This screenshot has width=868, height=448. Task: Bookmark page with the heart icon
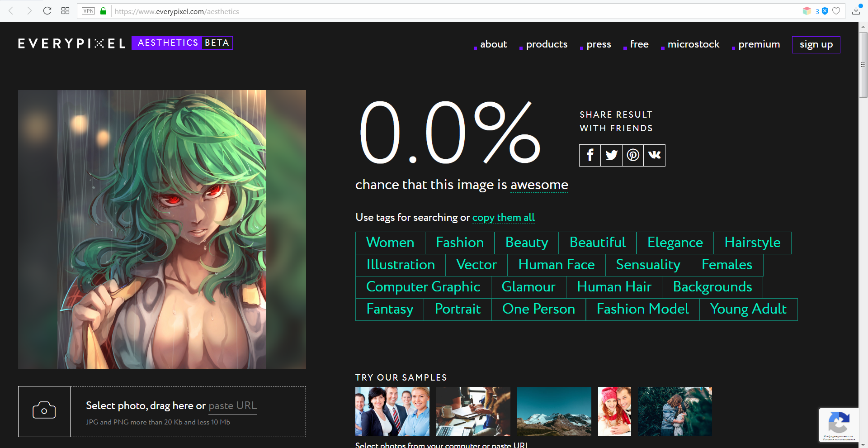click(836, 11)
